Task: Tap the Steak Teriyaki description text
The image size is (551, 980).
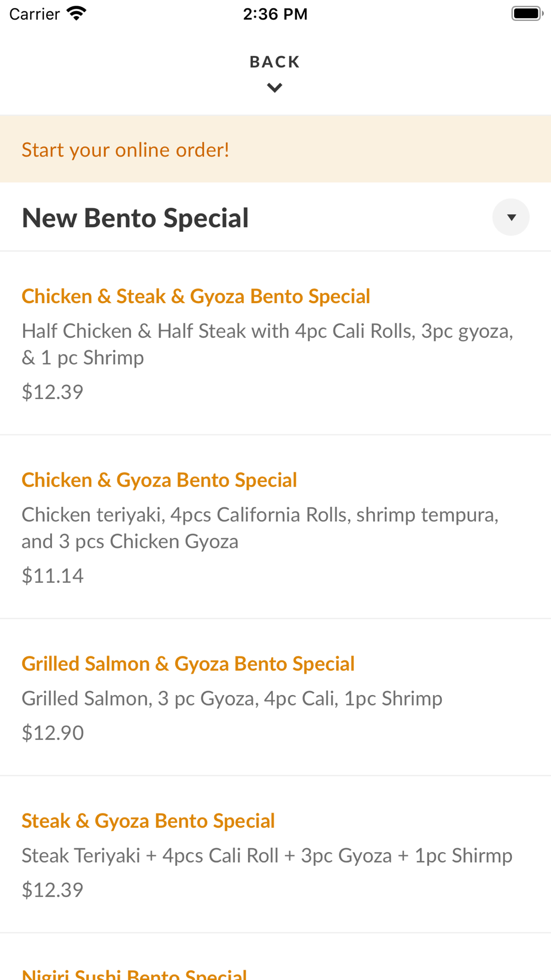Action: [267, 855]
